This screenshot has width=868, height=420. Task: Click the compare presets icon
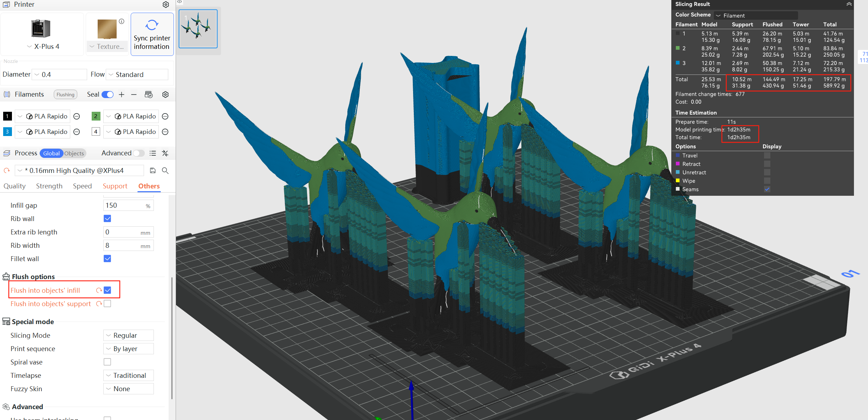[x=165, y=153]
